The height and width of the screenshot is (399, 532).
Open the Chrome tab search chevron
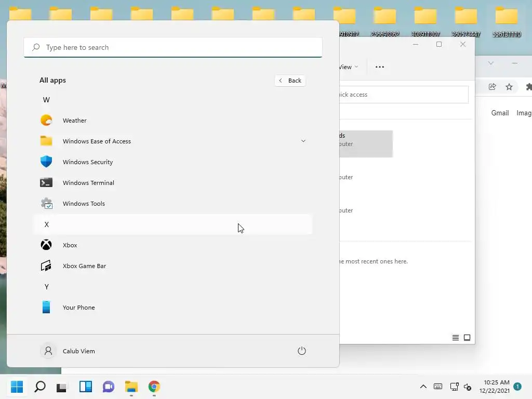[x=490, y=63]
